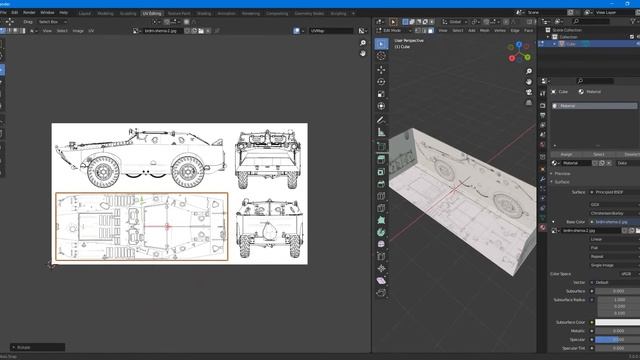Image resolution: width=640 pixels, height=360 pixels.
Task: Collapse the Surface panel
Action: click(x=552, y=182)
